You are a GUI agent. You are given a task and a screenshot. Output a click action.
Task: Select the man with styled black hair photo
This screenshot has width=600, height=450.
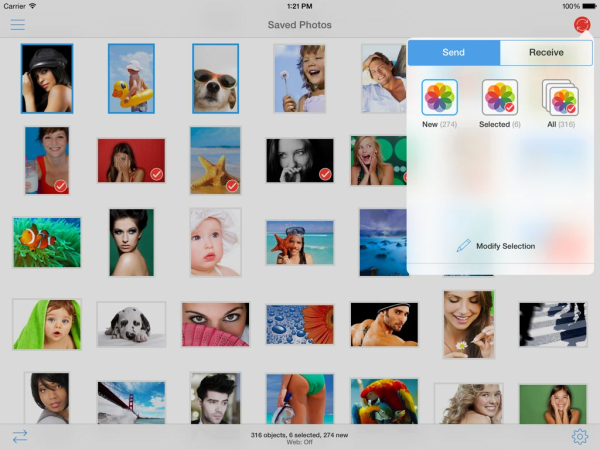215,398
